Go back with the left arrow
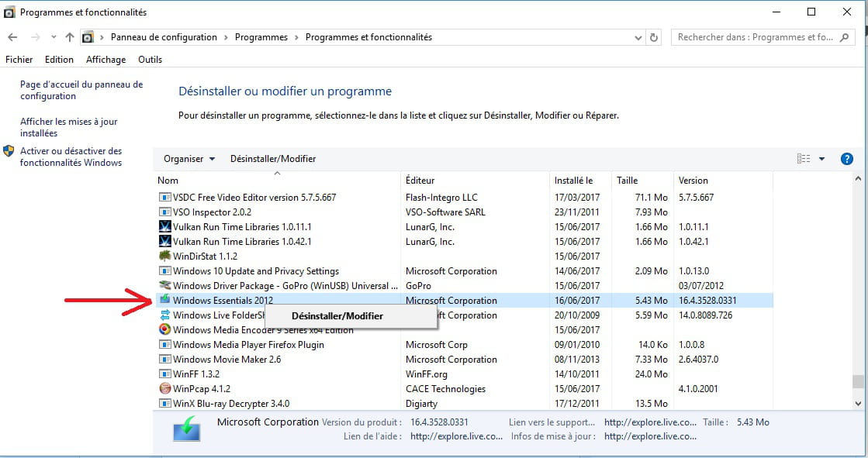 click(x=12, y=37)
